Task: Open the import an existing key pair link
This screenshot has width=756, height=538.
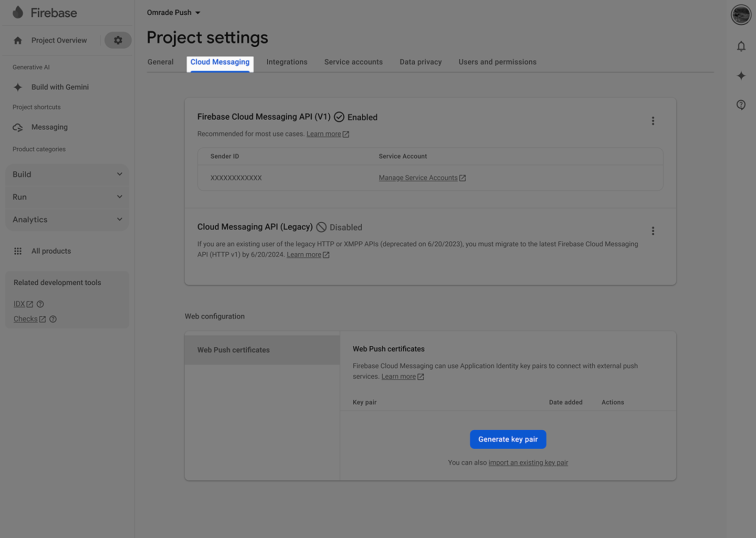Action: [x=528, y=463]
